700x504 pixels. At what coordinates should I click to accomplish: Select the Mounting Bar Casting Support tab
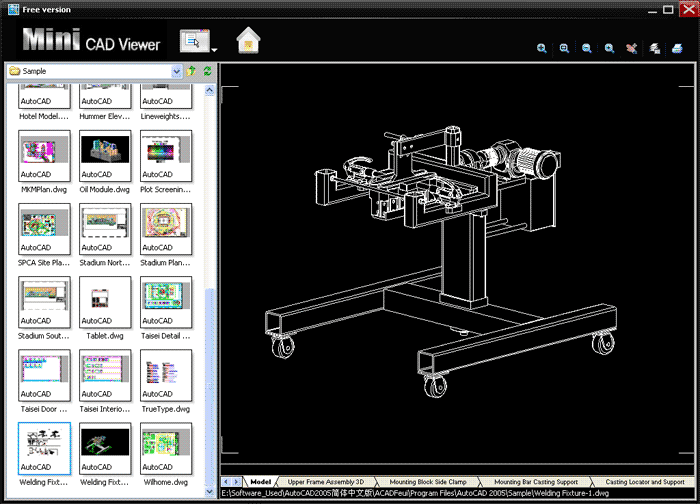pyautogui.click(x=535, y=482)
